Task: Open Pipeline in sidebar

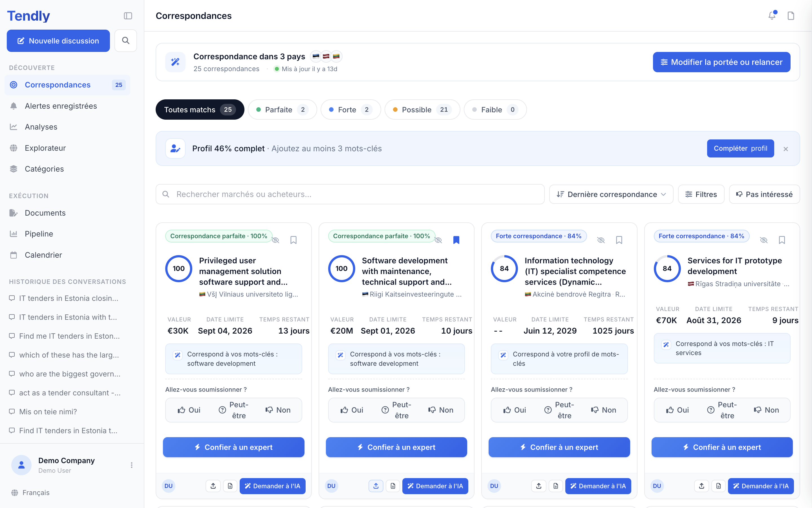Action: [x=67, y=234]
